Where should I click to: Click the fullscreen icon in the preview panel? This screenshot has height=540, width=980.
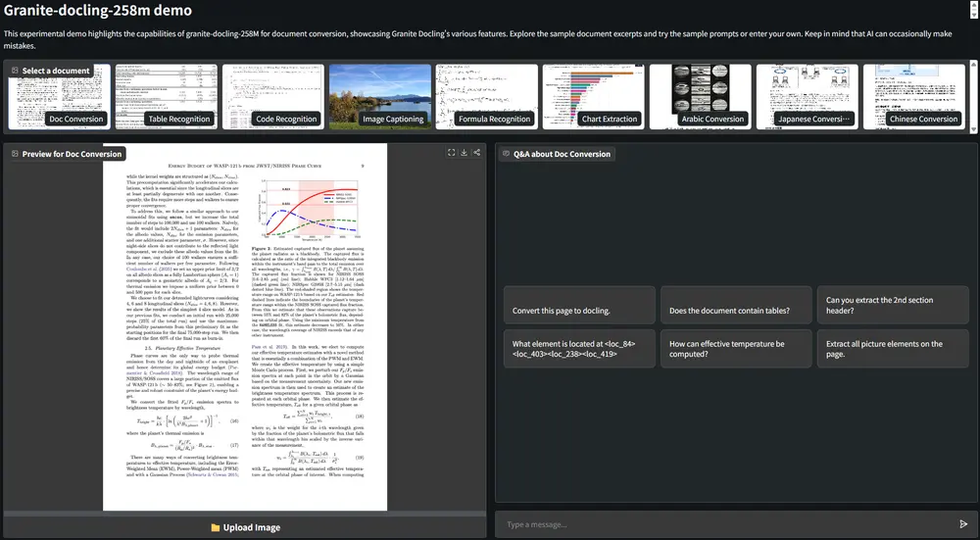click(451, 153)
